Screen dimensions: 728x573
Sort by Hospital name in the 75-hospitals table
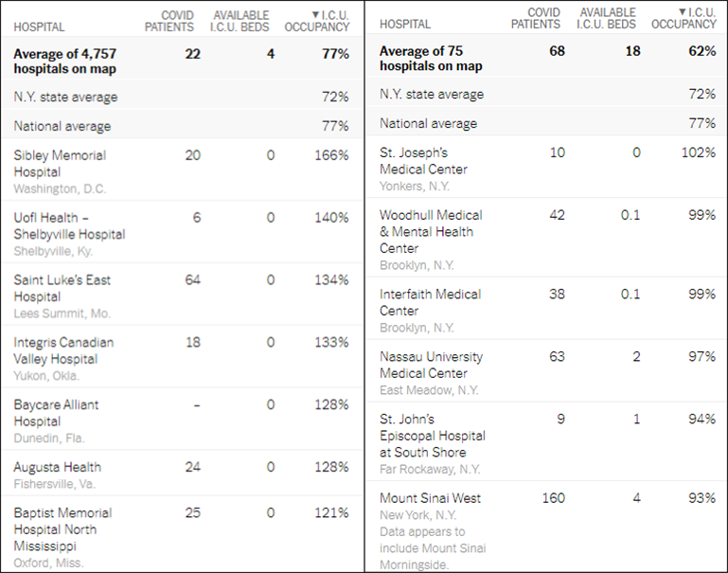coord(405,25)
